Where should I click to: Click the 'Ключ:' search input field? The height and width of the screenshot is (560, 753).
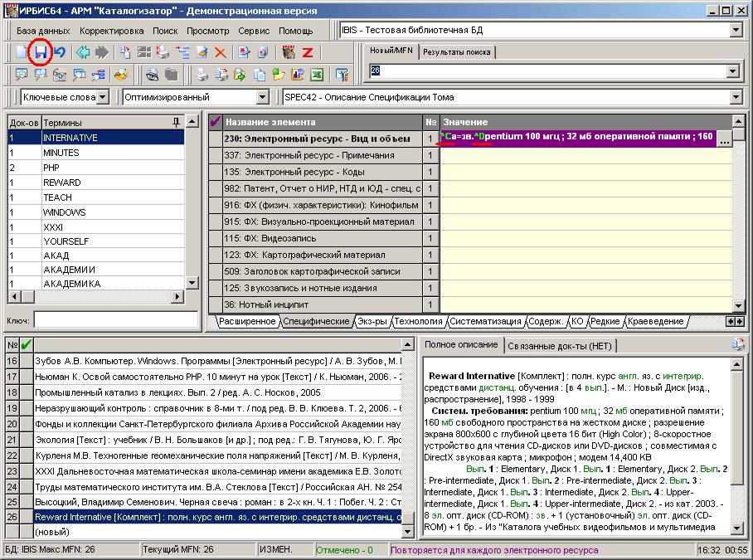click(x=116, y=319)
